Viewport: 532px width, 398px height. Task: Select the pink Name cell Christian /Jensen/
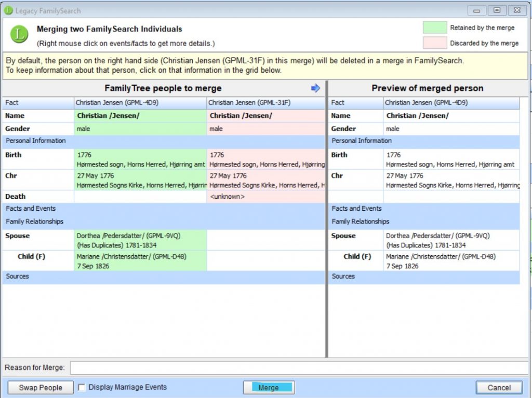point(265,116)
